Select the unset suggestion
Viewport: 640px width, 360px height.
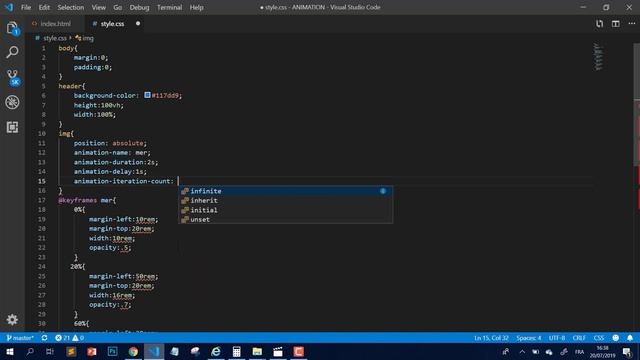[286, 220]
